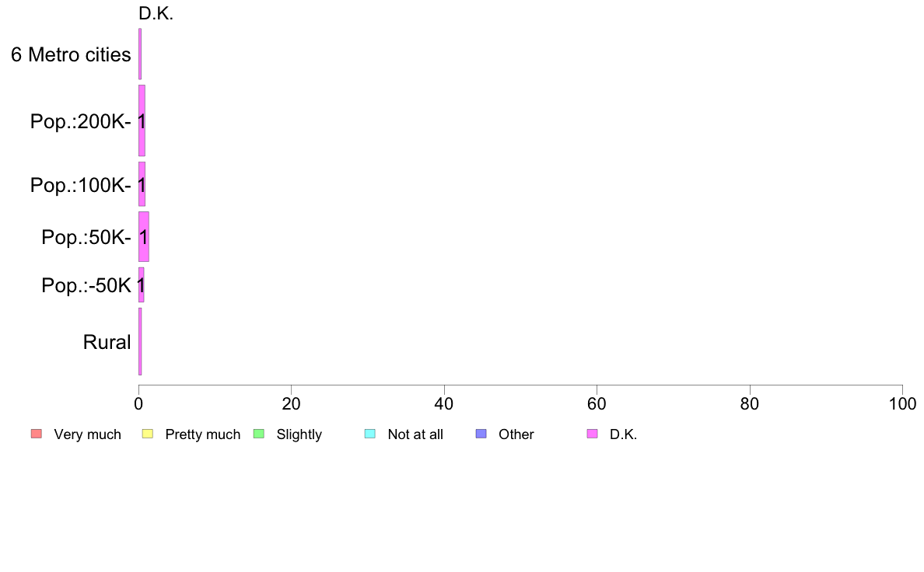924x572 pixels.
Task: Select the Pop.:-50K magenta bar
Action: click(x=142, y=285)
